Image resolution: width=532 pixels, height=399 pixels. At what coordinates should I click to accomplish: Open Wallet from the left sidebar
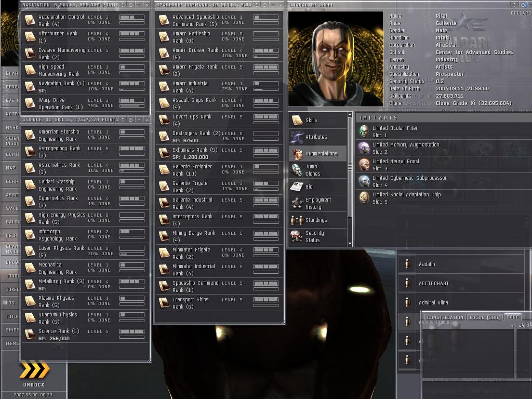10,208
